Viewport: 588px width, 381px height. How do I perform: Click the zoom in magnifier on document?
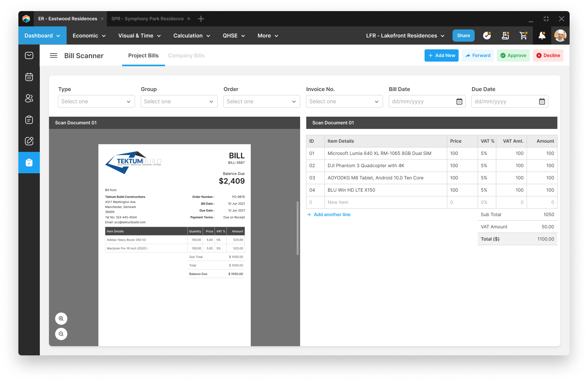[61, 319]
